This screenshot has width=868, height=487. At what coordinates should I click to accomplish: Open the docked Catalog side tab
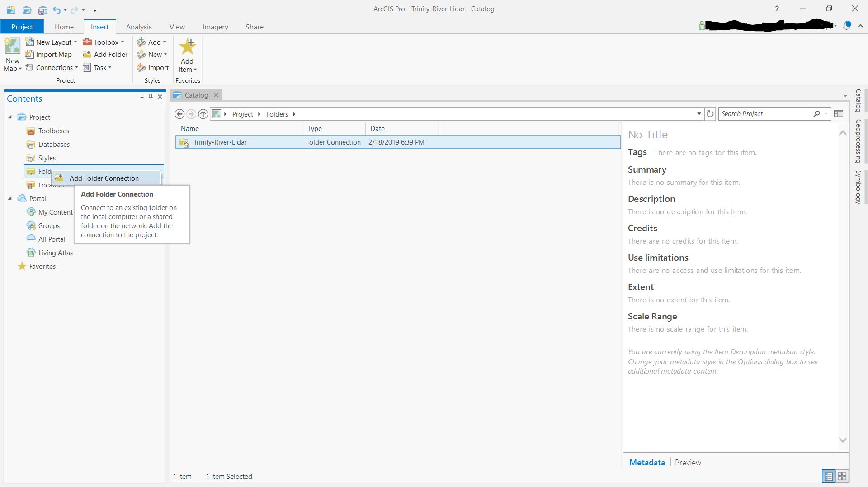[x=858, y=100]
